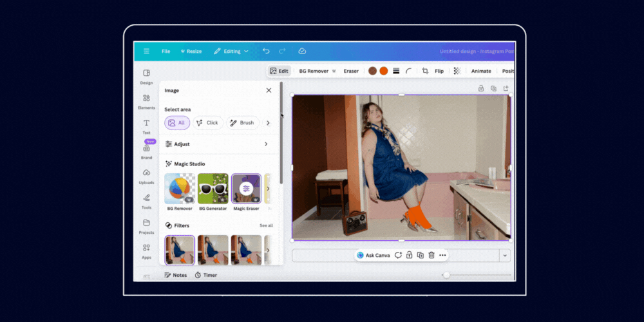644x322 pixels.
Task: Select the Brush area option
Action: [243, 123]
